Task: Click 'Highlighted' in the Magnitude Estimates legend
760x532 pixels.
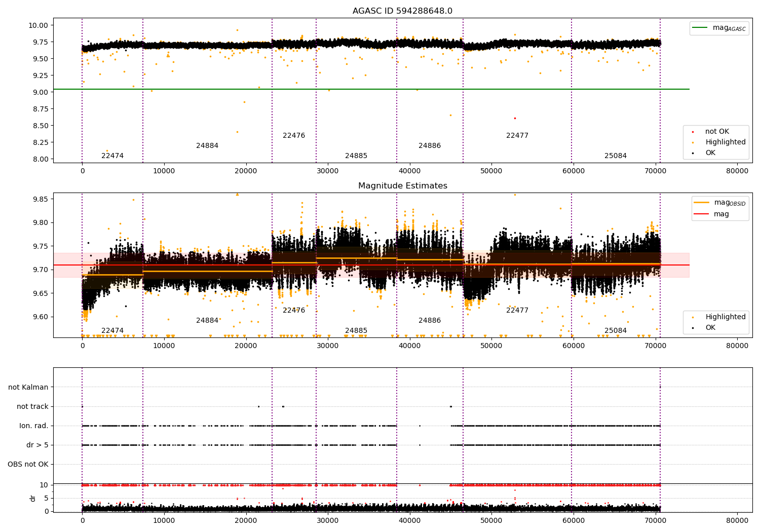Action: pos(719,317)
